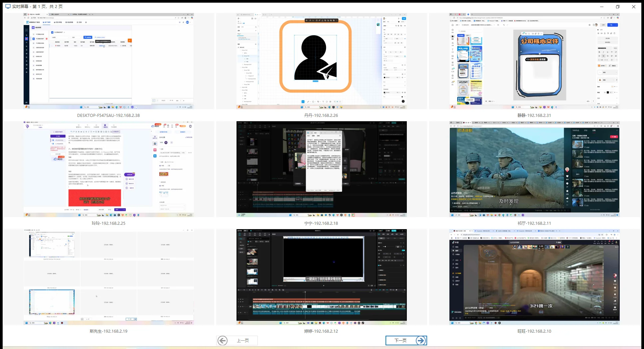Close the 实时屏幕 window
Viewport: 644px width, 349px height.
(x=634, y=7)
